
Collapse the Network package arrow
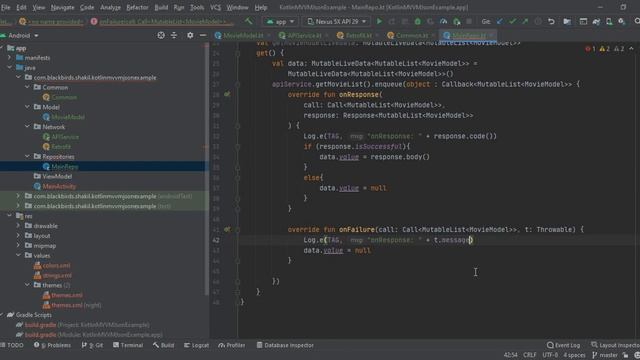(x=27, y=127)
